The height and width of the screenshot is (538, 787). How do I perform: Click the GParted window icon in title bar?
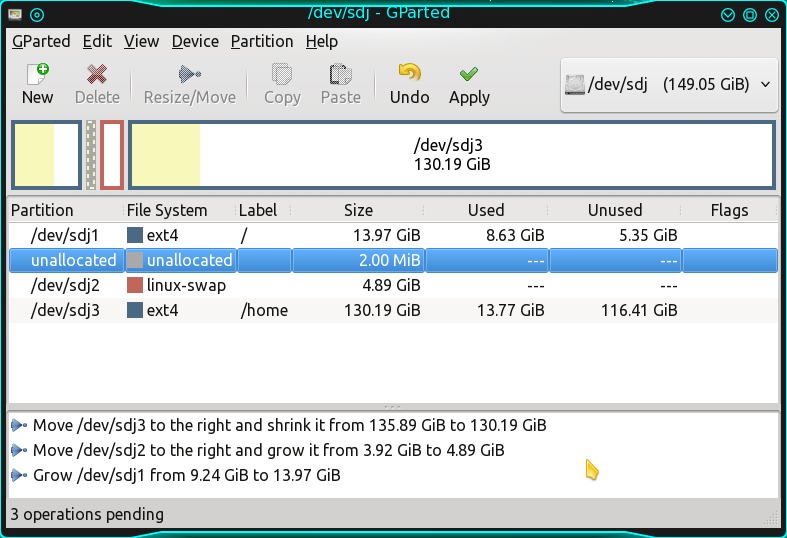pyautogui.click(x=14, y=14)
